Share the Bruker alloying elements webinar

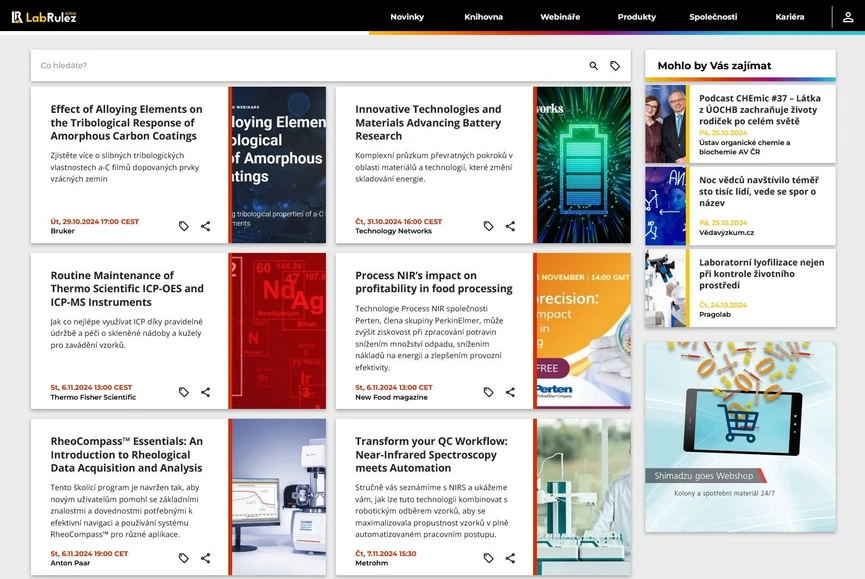205,226
